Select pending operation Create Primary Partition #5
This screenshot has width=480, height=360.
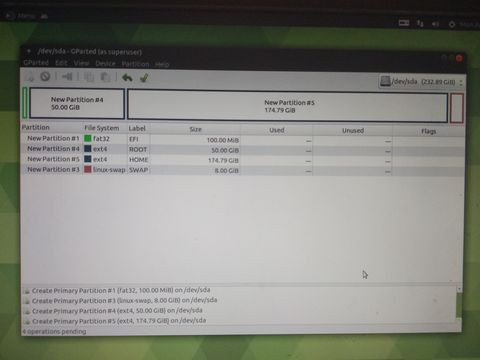click(119, 321)
